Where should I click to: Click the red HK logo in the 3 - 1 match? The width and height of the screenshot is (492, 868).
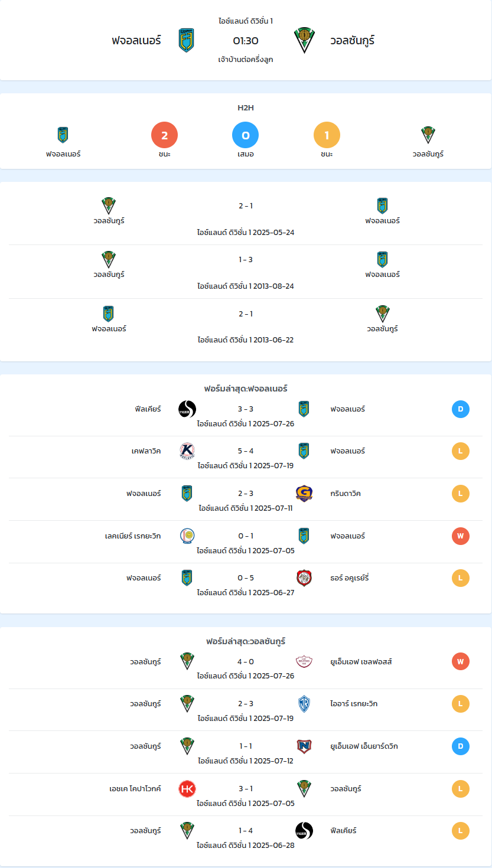click(x=187, y=789)
